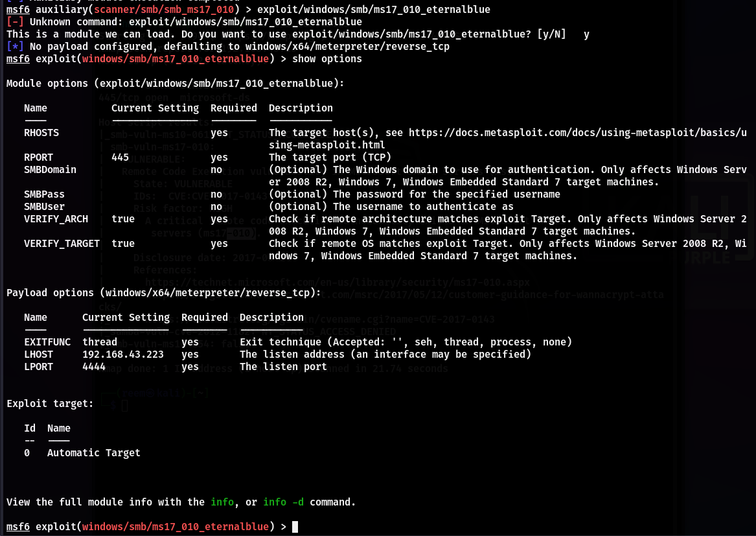Screen dimensions: 756x536
Task: Click the target Id value 0
Action: click(x=27, y=453)
